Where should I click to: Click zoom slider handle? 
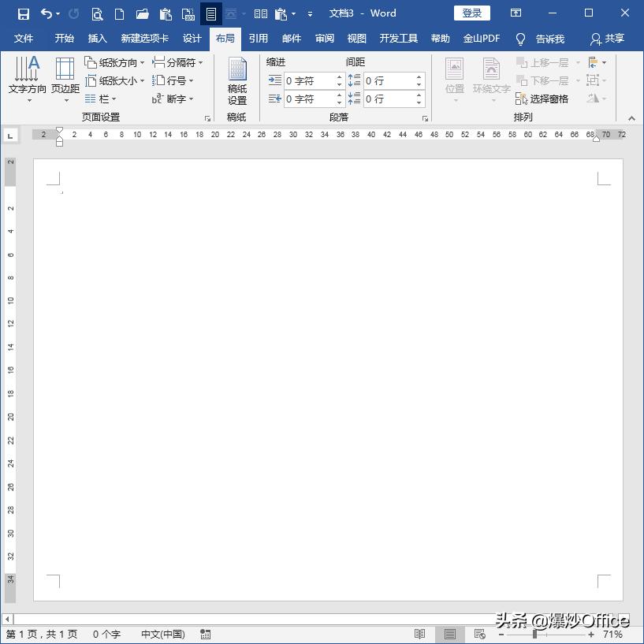coord(534,635)
